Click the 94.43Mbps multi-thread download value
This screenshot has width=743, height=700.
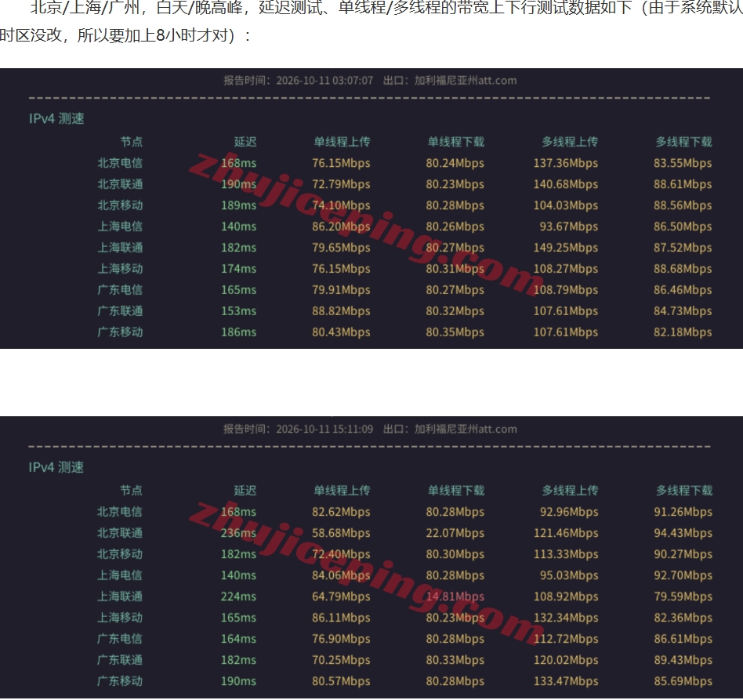[683, 533]
